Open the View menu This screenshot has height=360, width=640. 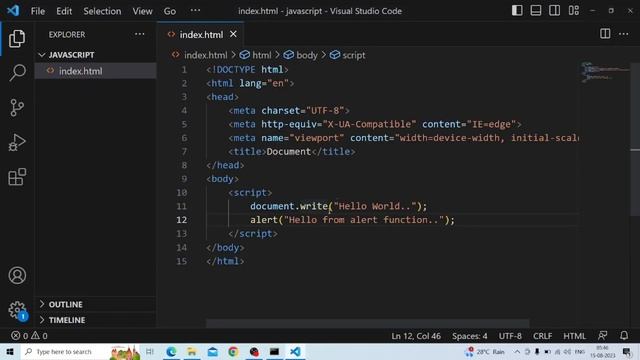click(x=142, y=11)
